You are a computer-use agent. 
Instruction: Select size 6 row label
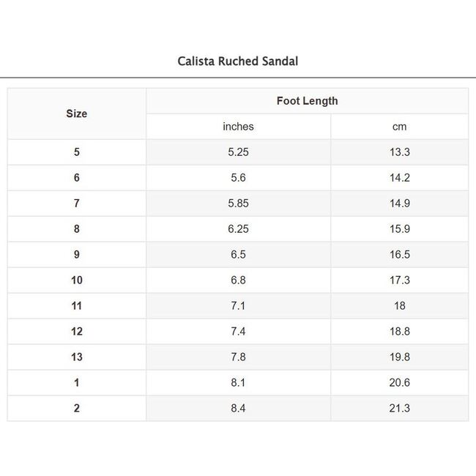(77, 178)
